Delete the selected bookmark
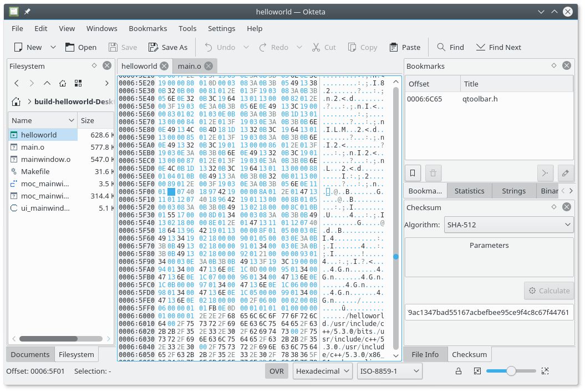Viewport: 585px width, 392px height. point(433,173)
